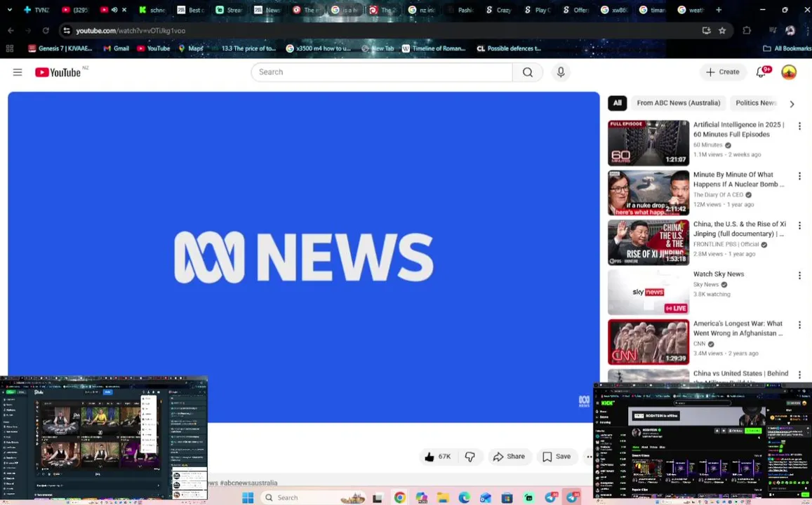
Task: Open the Rise of Xi Jinping thumbnail
Action: [648, 243]
